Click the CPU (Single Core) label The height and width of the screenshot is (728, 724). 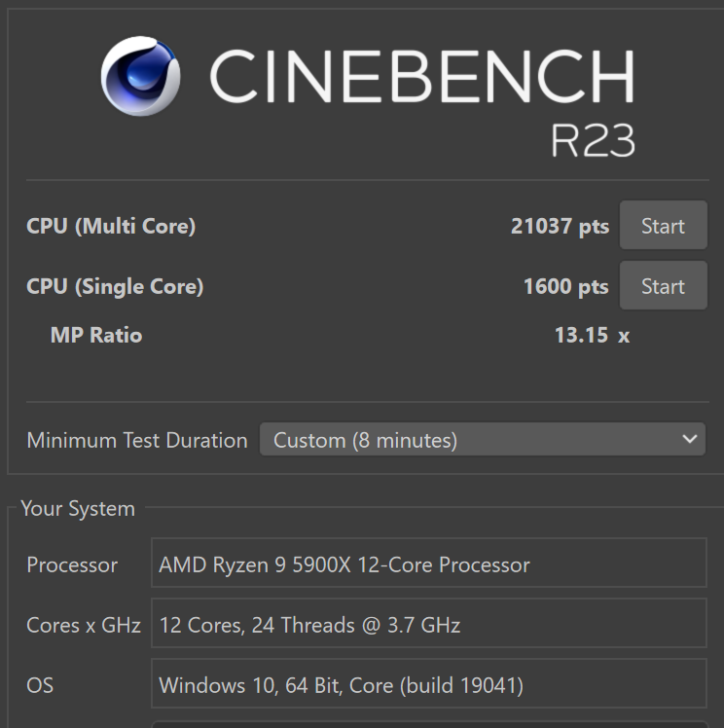pos(115,286)
